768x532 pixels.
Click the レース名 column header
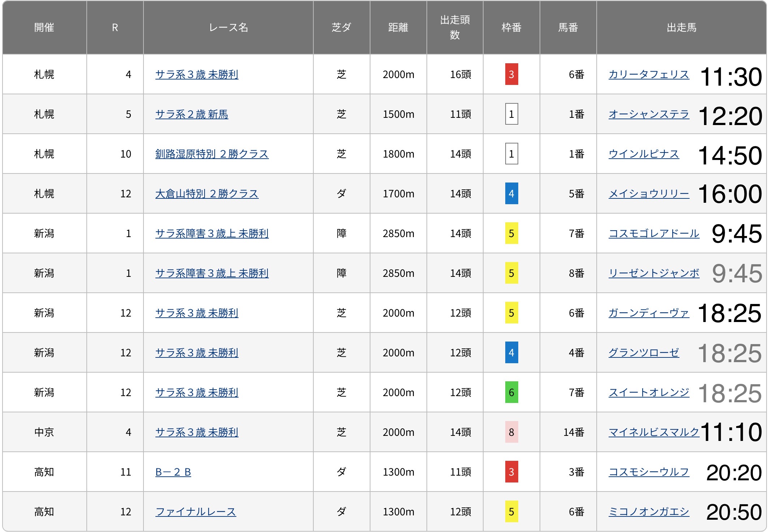click(x=228, y=27)
